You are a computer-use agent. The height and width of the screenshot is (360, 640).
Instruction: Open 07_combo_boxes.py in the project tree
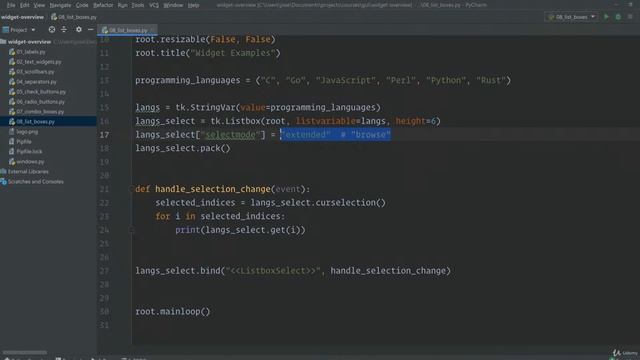click(x=40, y=112)
